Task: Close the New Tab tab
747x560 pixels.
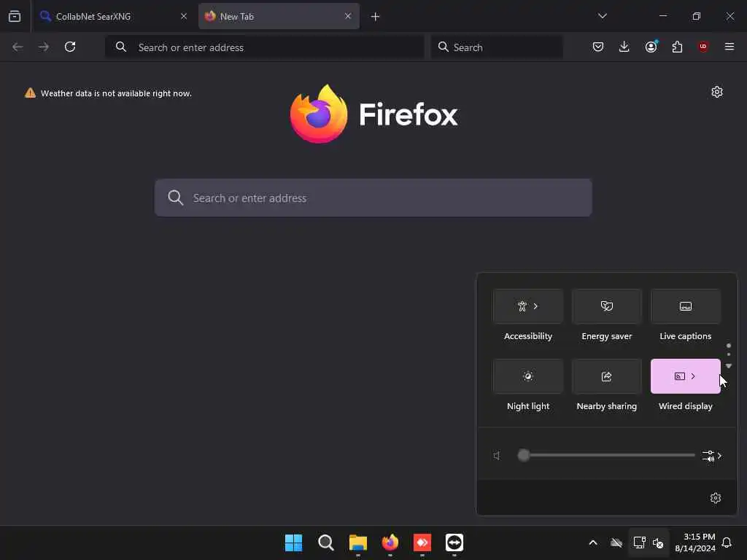Action: pos(348,16)
